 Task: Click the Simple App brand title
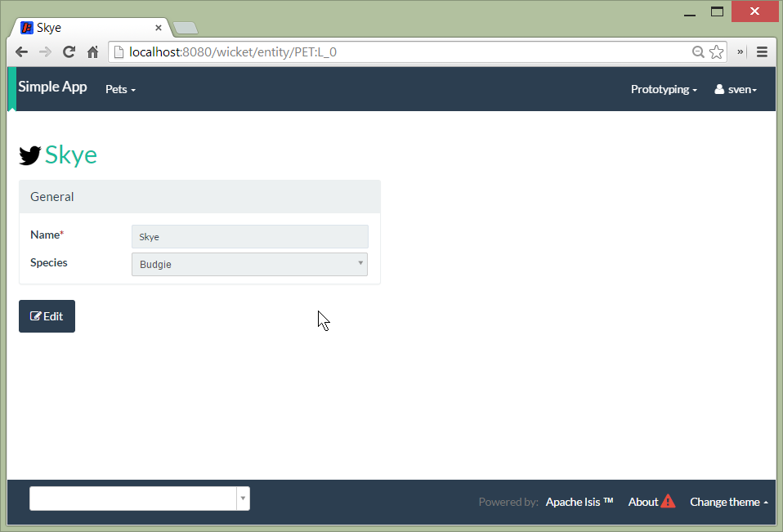pyautogui.click(x=52, y=87)
